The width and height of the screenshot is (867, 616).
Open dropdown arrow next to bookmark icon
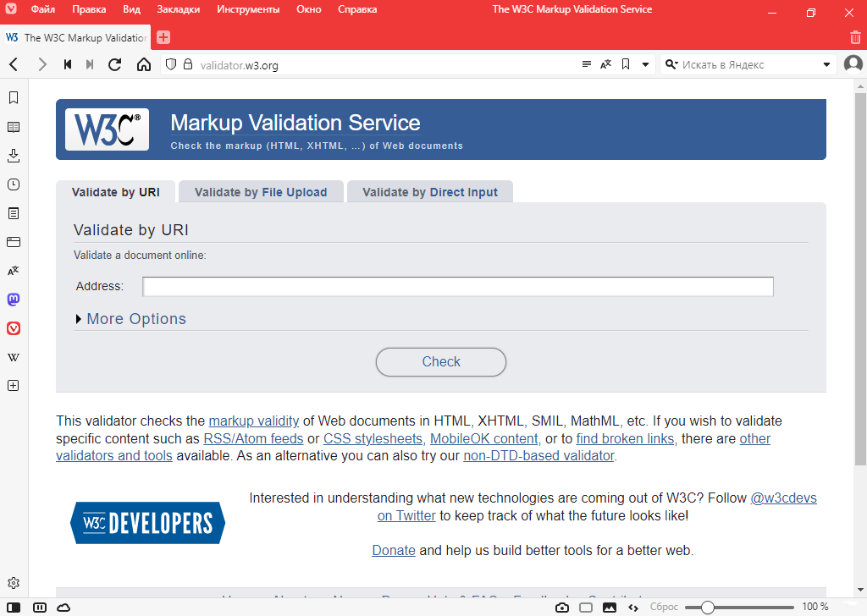[x=645, y=65]
